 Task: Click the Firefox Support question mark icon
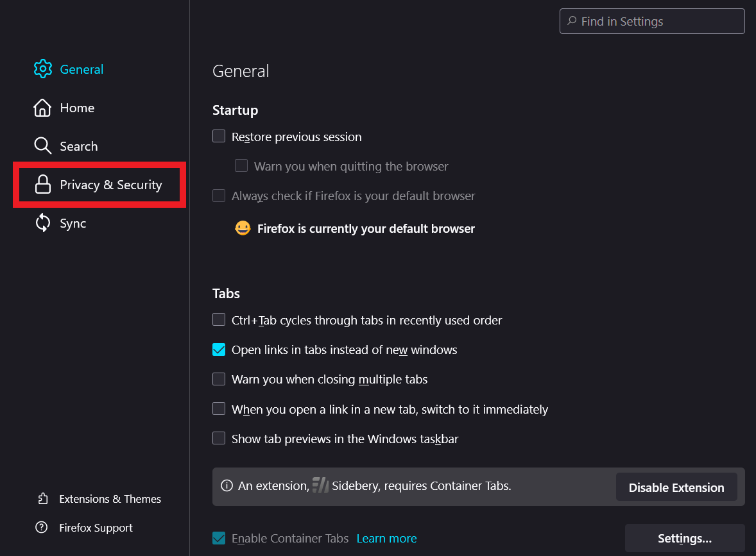pyautogui.click(x=42, y=528)
